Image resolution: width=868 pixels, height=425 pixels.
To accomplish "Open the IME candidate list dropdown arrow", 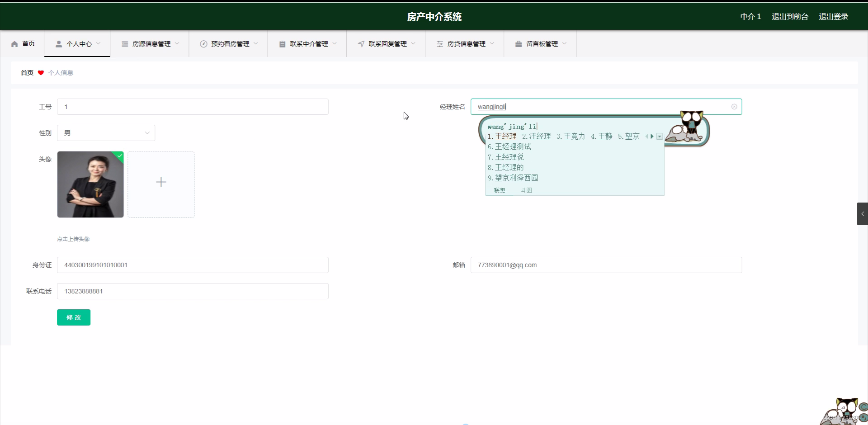I will pos(660,136).
